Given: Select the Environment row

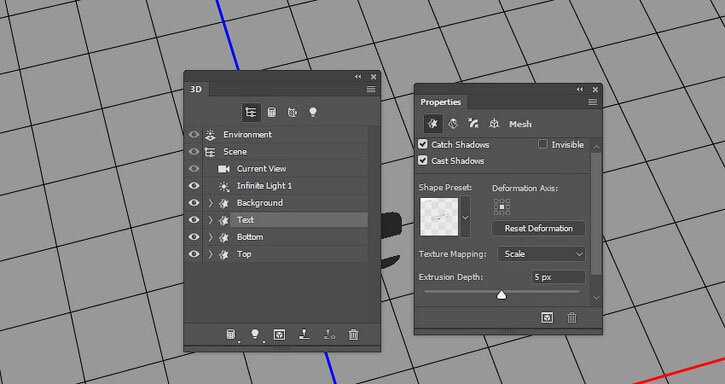Looking at the screenshot, I should [285, 135].
